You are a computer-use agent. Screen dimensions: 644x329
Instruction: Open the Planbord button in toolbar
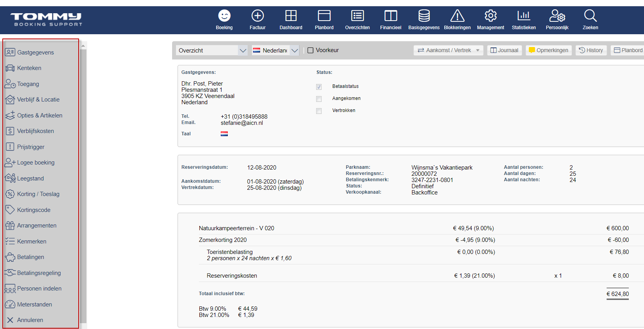pos(628,50)
